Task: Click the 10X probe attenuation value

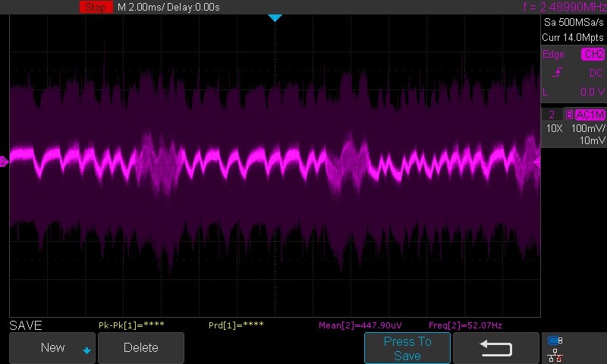Action: click(554, 128)
